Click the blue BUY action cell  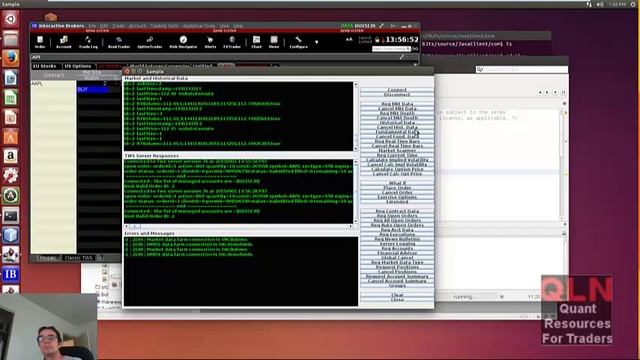point(93,89)
